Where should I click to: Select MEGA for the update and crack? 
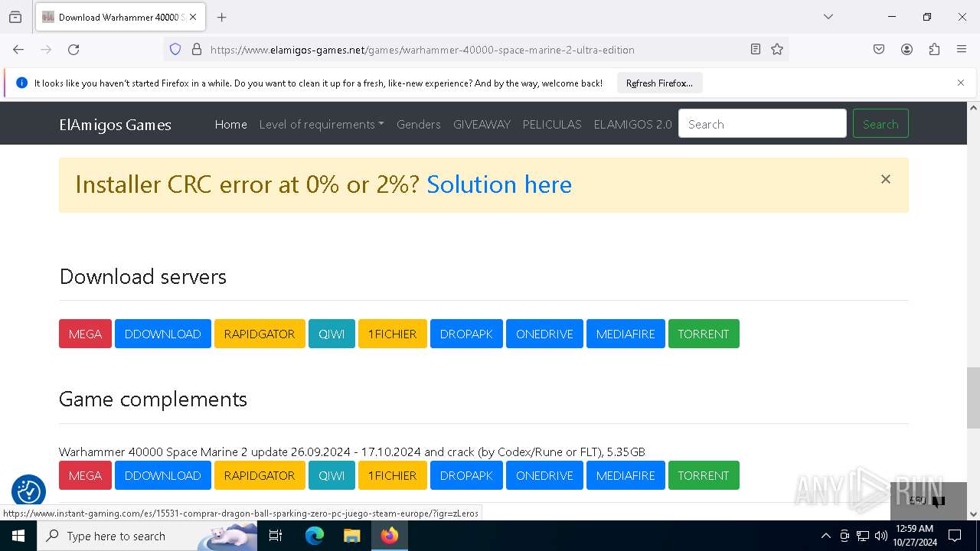point(85,475)
